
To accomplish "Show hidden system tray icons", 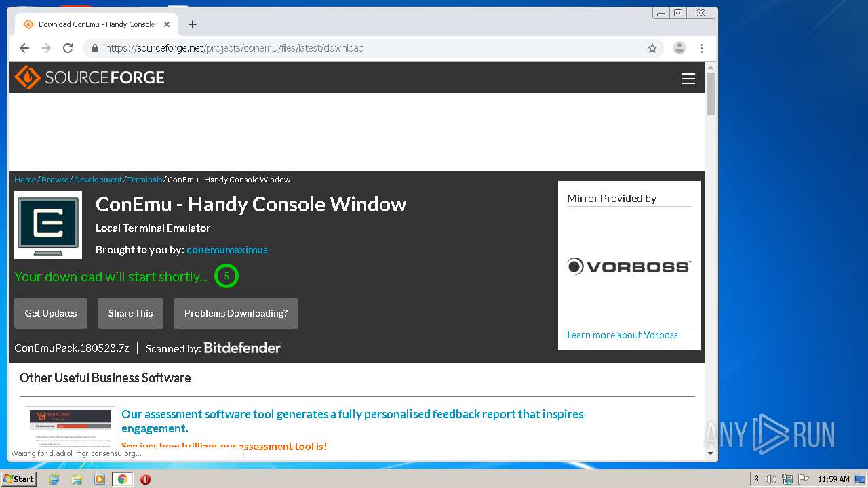I will [756, 479].
